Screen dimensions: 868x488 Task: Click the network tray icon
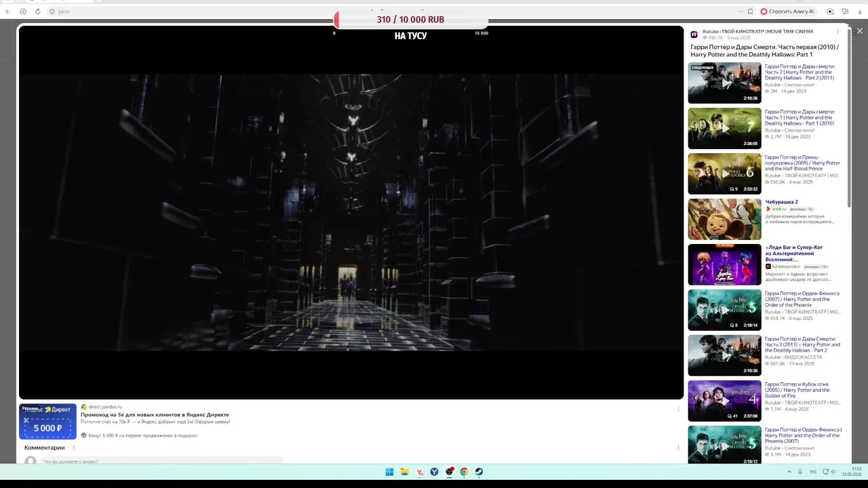pos(825,472)
